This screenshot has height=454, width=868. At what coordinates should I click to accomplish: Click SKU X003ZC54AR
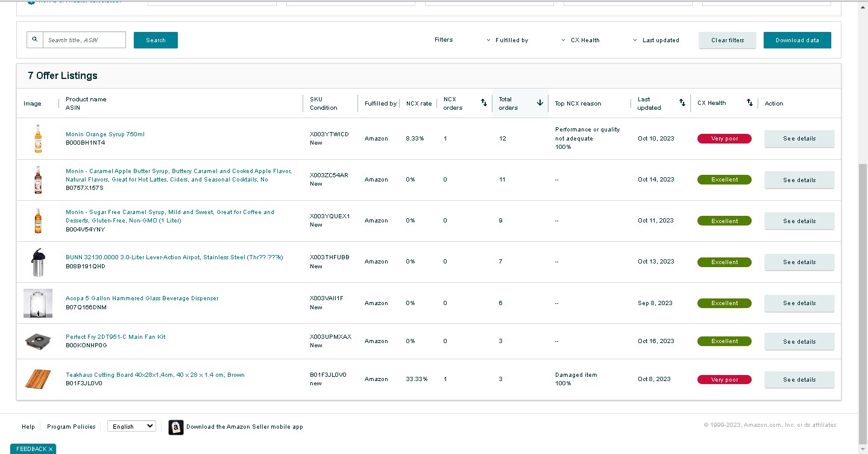click(x=329, y=175)
